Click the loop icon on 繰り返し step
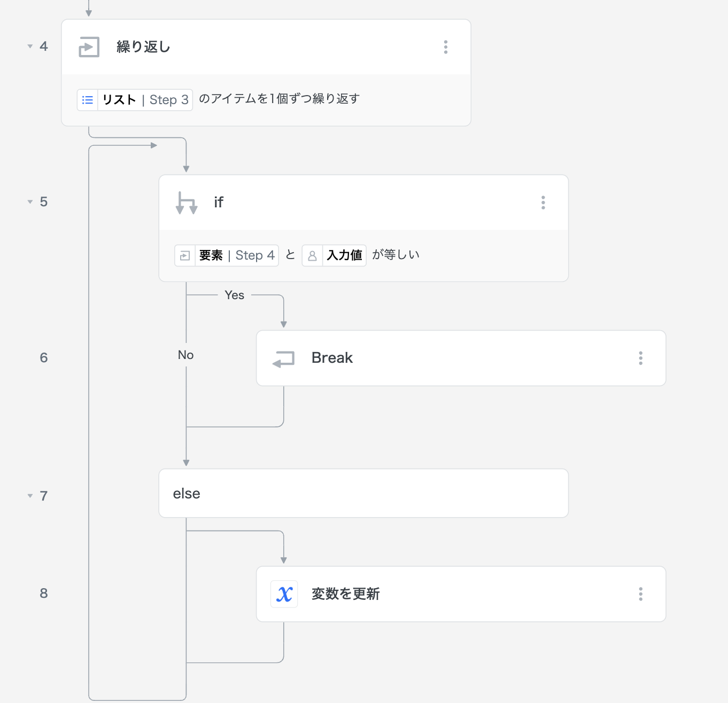This screenshot has width=728, height=703. coord(89,47)
